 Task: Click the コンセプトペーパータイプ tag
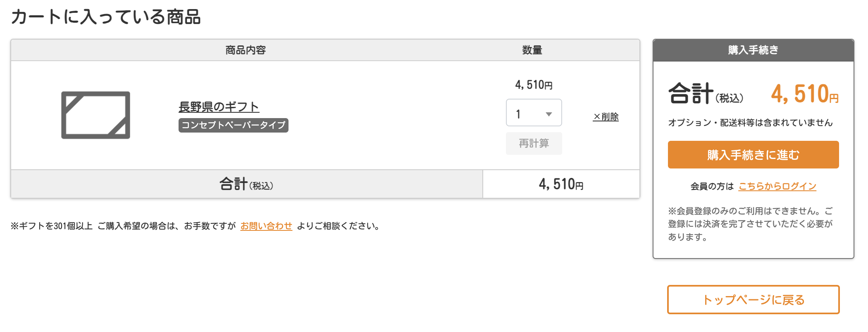coord(233,125)
